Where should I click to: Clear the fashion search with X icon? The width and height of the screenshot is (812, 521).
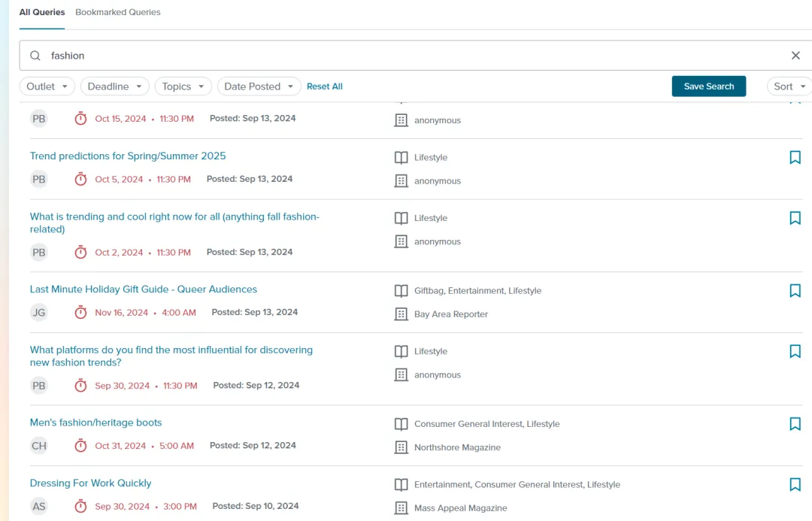tap(795, 56)
